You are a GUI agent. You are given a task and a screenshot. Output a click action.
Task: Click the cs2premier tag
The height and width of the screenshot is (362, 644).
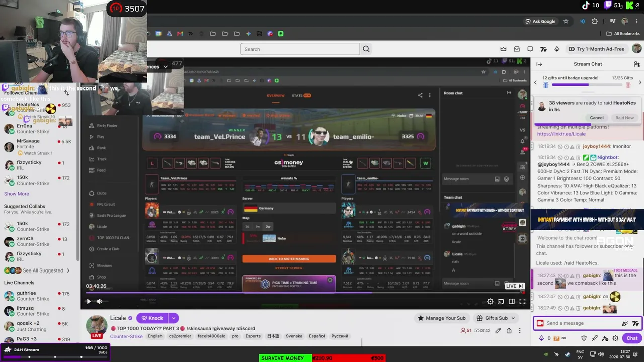click(x=180, y=336)
